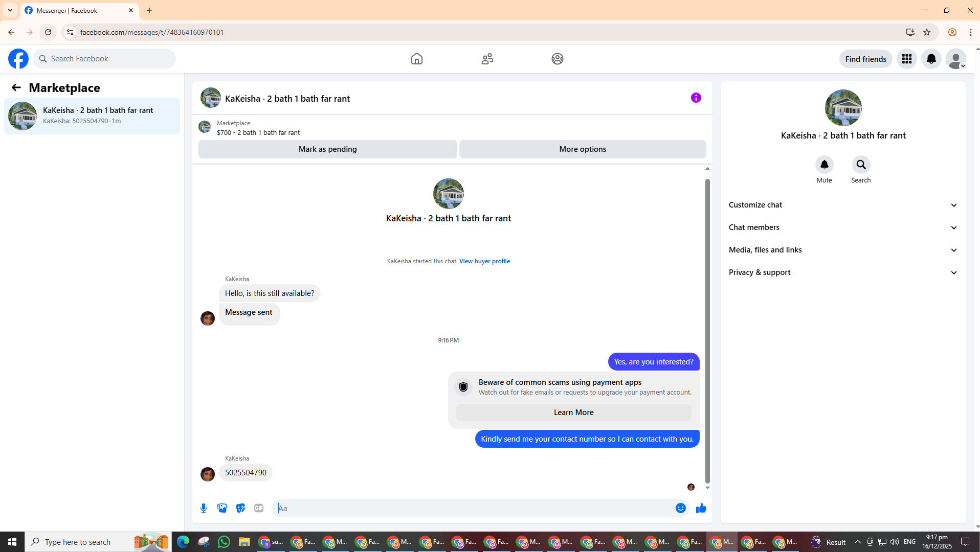The width and height of the screenshot is (980, 552).
Task: Open the Facebook logo home link
Action: pos(18,59)
